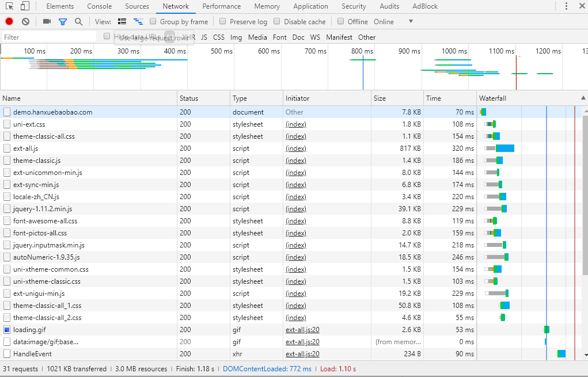
Task: Stop recording network log with red button
Action: (x=9, y=22)
